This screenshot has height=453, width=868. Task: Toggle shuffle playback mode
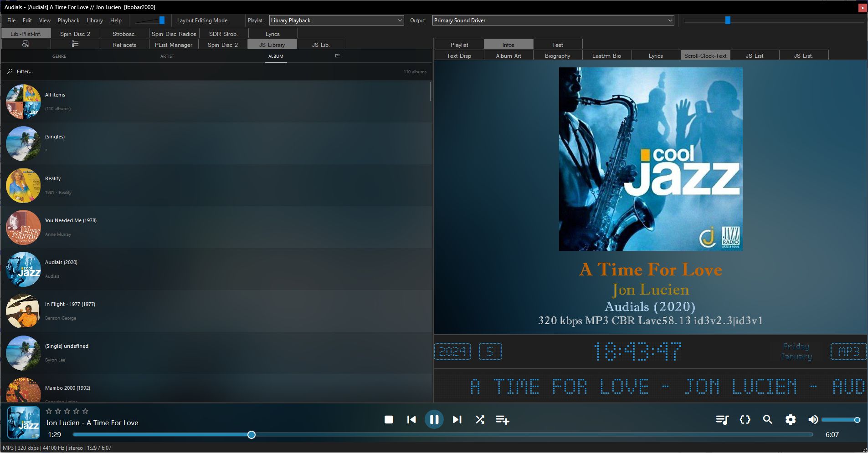(x=480, y=419)
